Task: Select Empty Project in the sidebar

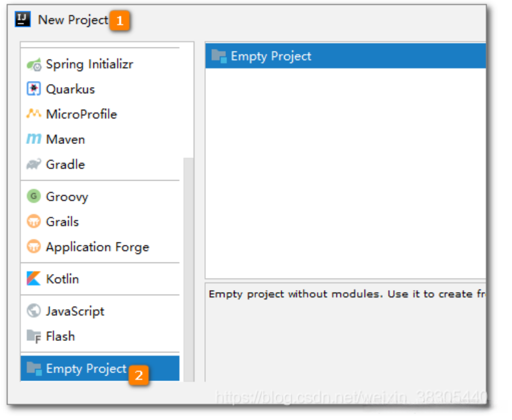Action: (86, 368)
